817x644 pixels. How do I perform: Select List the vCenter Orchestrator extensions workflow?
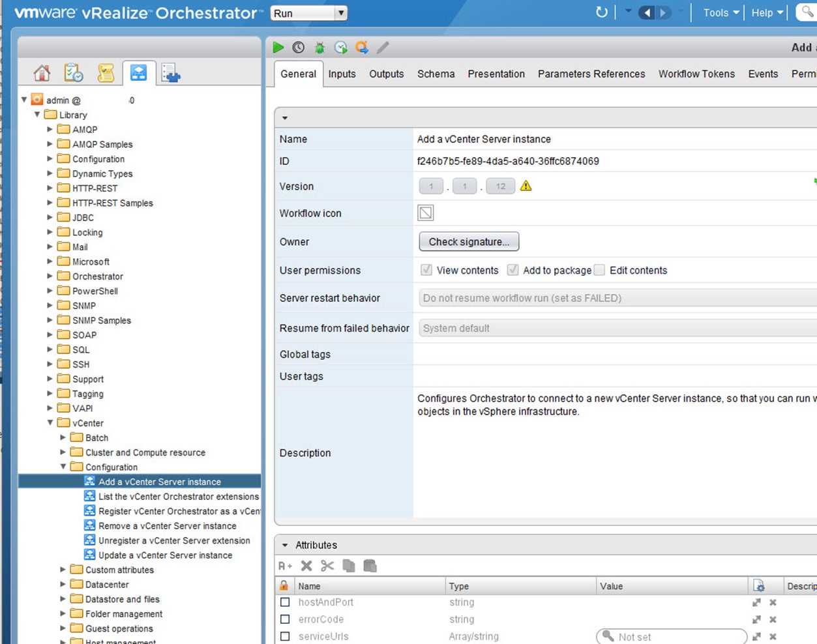coord(178,496)
